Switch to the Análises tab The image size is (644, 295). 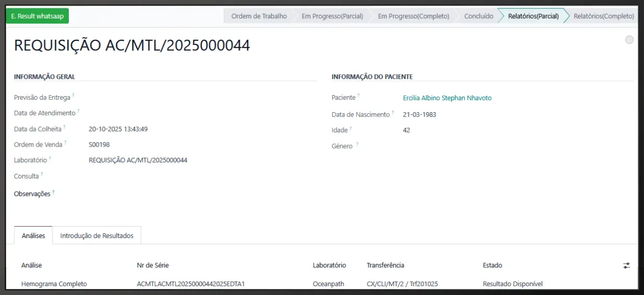tap(33, 235)
